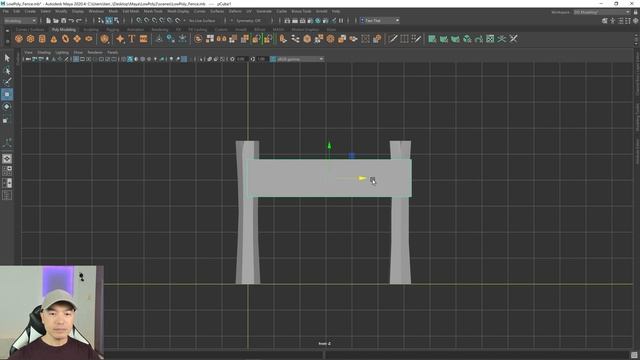
Task: Select by component type mode icon
Action: tap(117, 20)
